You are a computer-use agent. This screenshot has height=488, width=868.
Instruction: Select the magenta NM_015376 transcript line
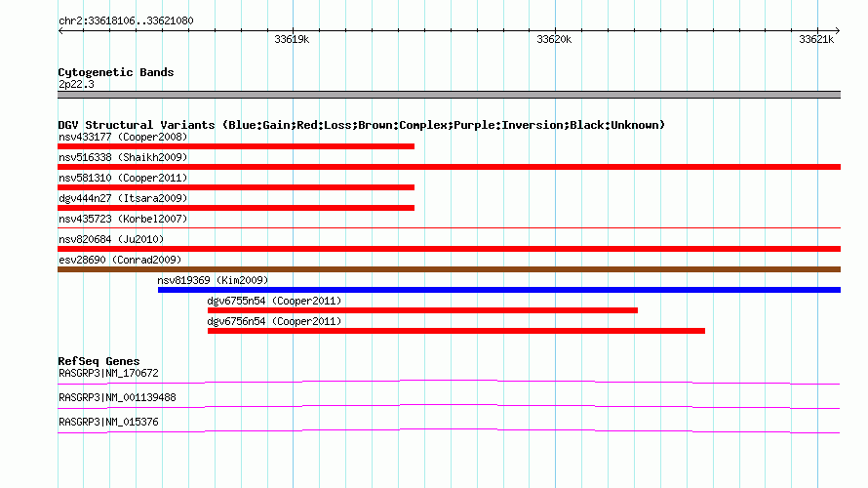pyautogui.click(x=449, y=430)
